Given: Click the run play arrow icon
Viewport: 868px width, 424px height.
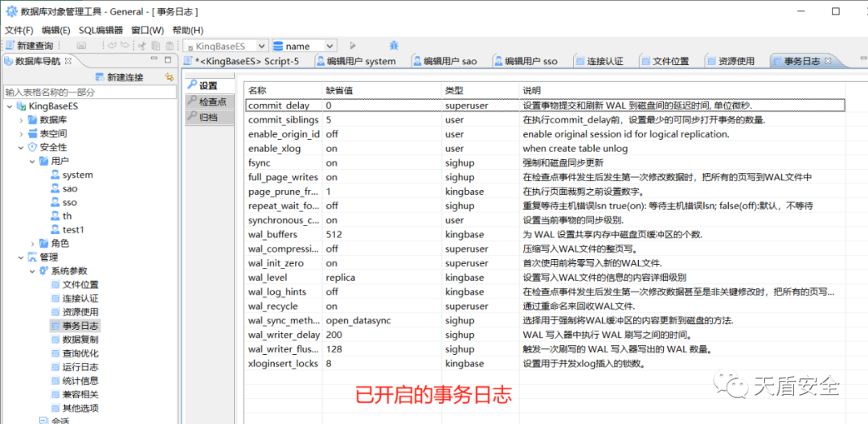Looking at the screenshot, I should point(352,46).
